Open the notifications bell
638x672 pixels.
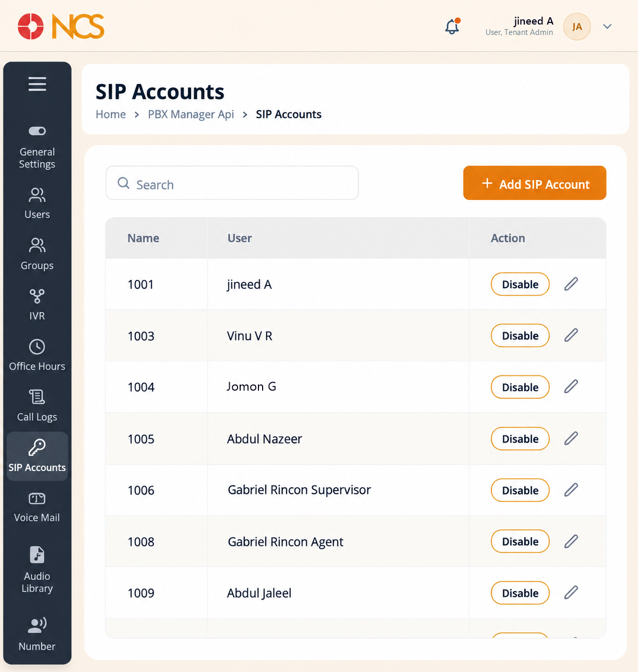click(x=452, y=27)
